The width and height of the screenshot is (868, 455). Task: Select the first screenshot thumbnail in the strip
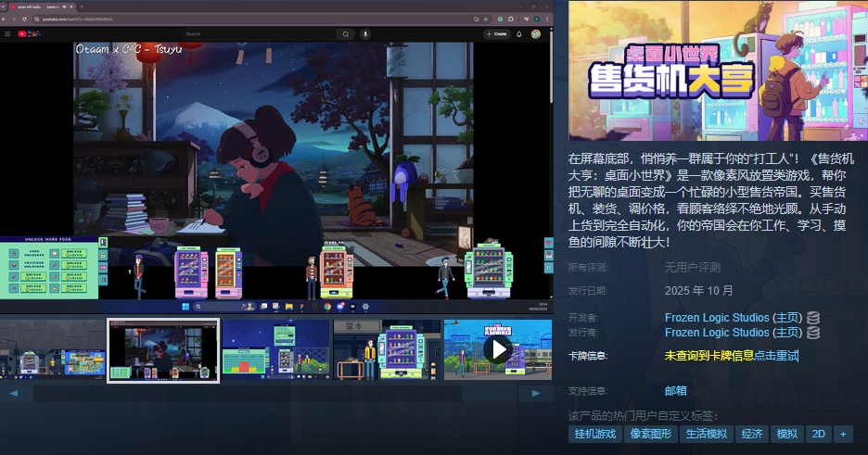point(52,350)
